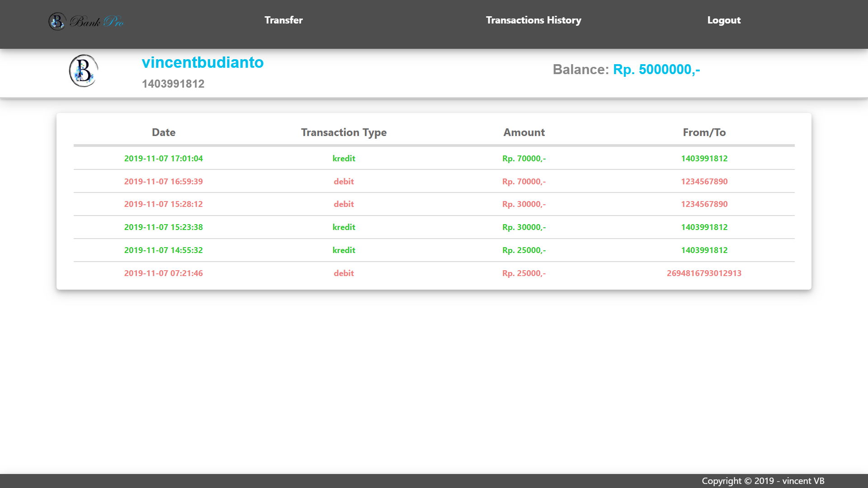
Task: Click the Rp. 30000,- debit amount
Action: 524,204
